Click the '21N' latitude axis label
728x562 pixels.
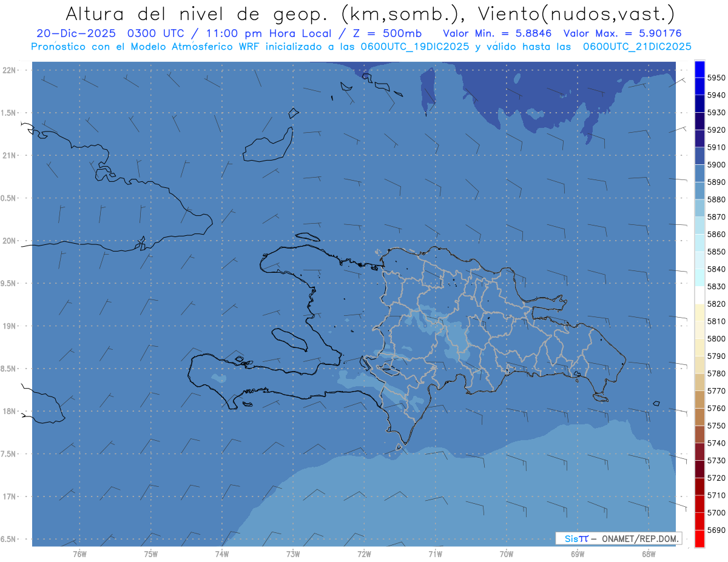pyautogui.click(x=9, y=155)
